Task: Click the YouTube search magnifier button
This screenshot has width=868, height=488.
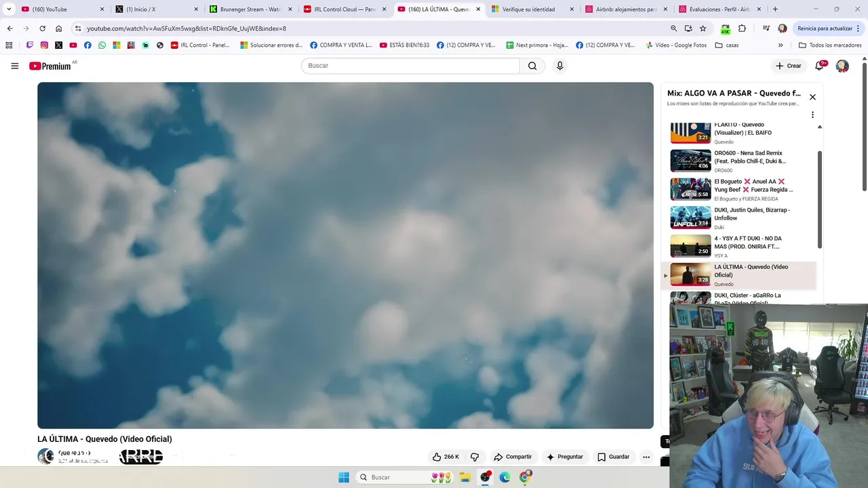Action: pos(532,66)
